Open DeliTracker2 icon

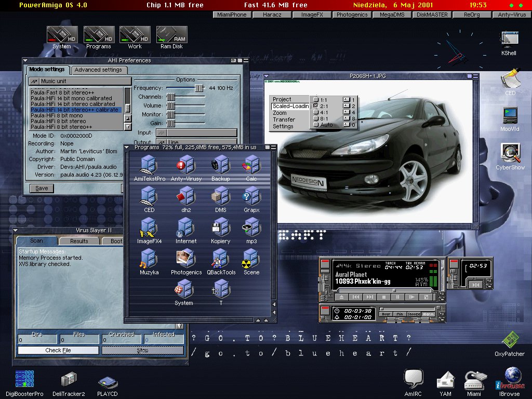69,384
